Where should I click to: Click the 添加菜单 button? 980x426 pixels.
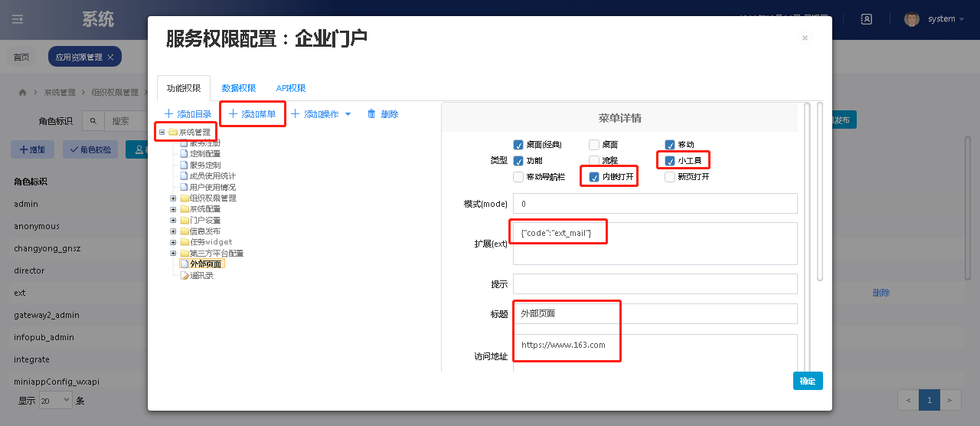click(253, 114)
